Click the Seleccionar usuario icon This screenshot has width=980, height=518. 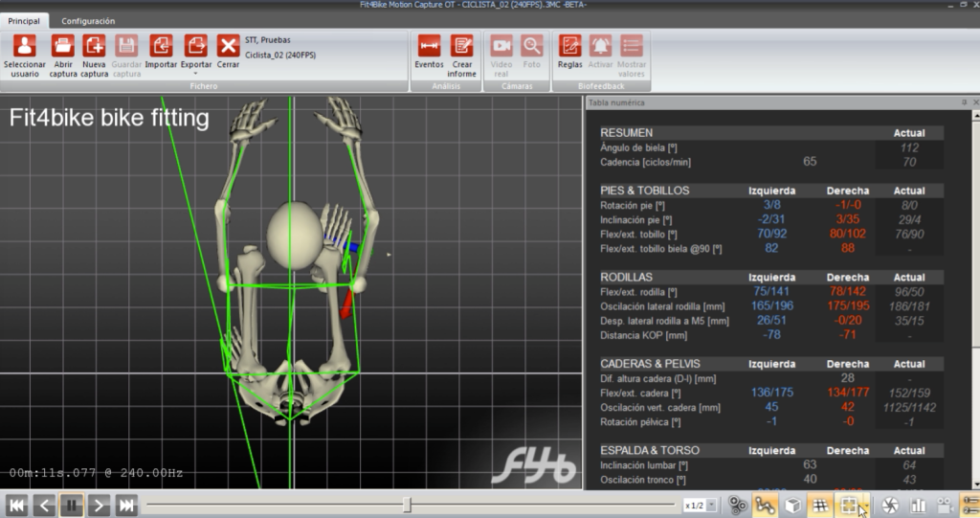coord(24,46)
